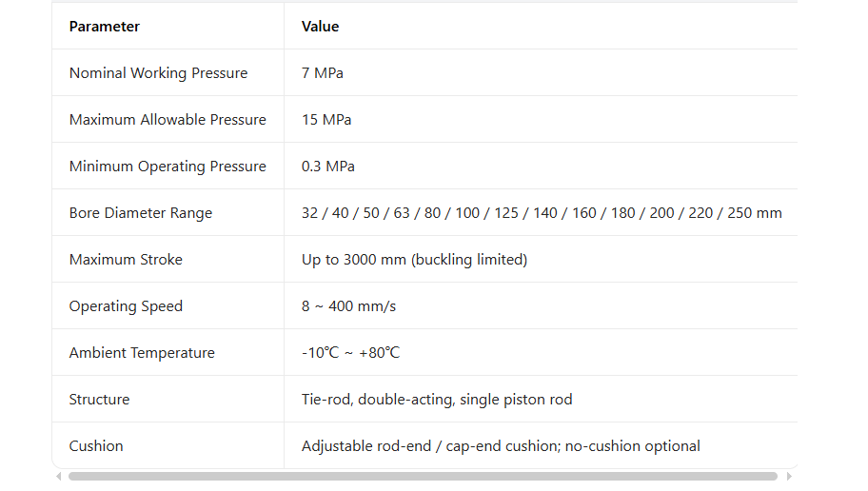Select the Operating Speed cell

pos(126,306)
